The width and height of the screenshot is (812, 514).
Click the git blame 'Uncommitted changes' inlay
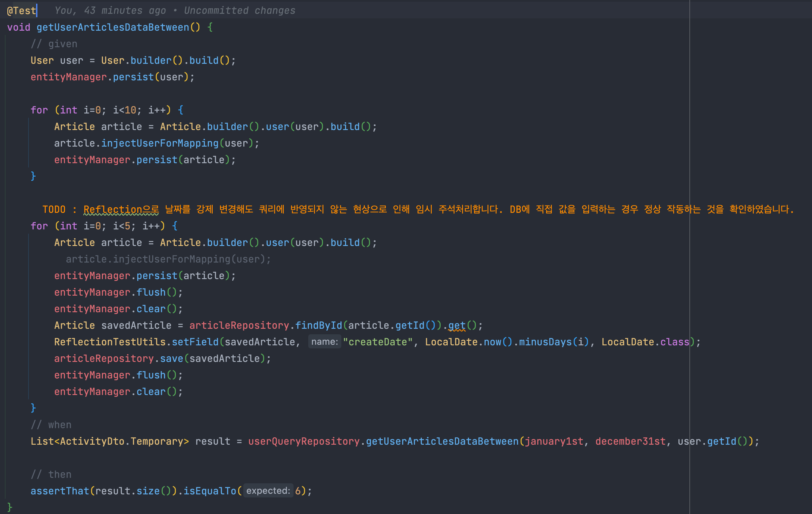point(239,10)
